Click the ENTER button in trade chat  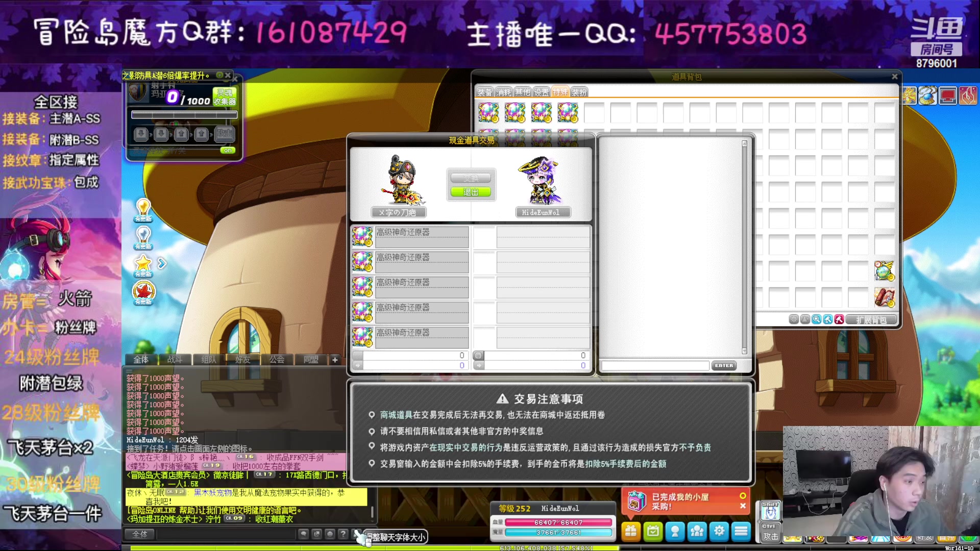point(724,365)
